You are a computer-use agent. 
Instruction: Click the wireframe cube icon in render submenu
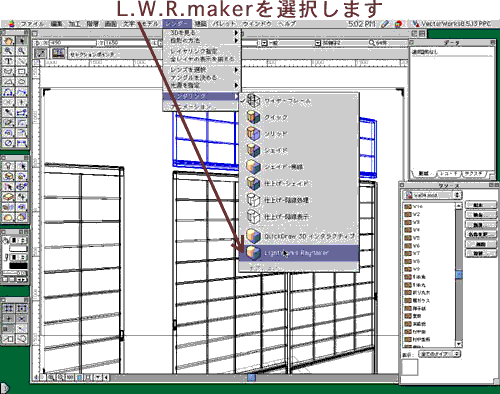point(253,100)
